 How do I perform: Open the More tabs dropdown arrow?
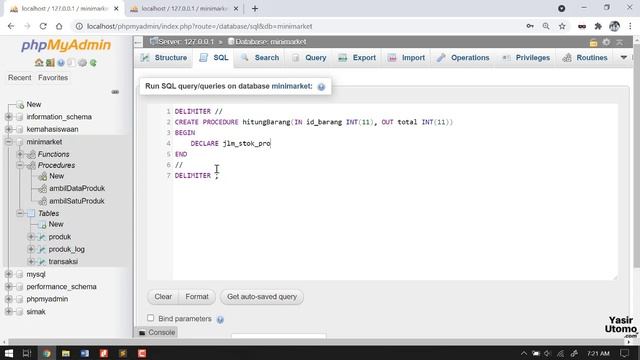click(624, 58)
